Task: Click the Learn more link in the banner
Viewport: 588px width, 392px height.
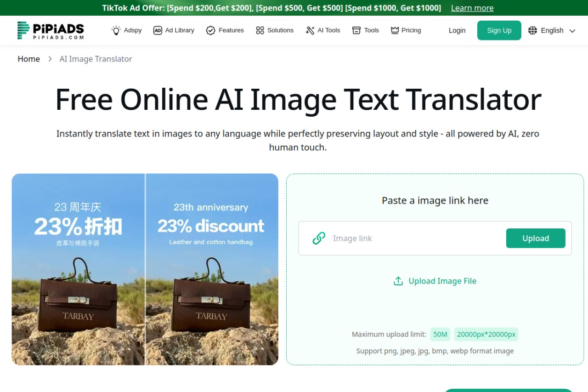Action: point(472,8)
